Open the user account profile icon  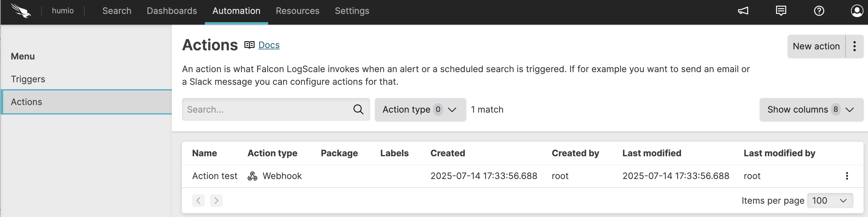pos(857,11)
